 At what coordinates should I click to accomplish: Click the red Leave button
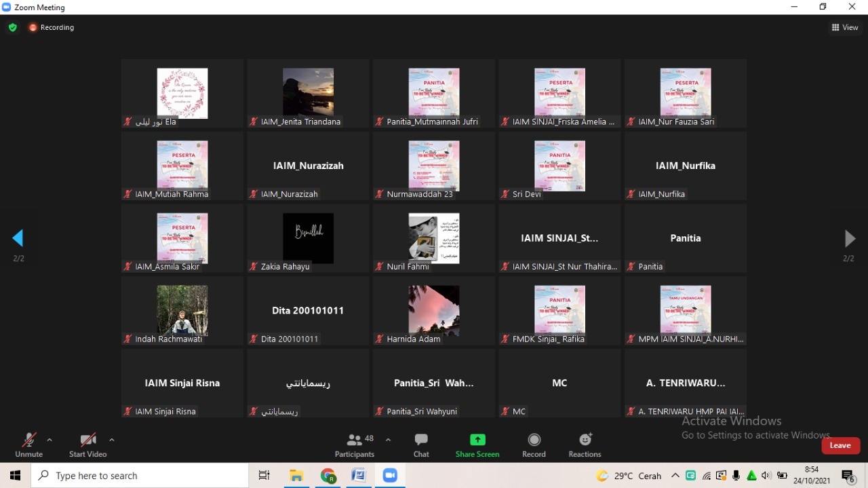pos(840,445)
